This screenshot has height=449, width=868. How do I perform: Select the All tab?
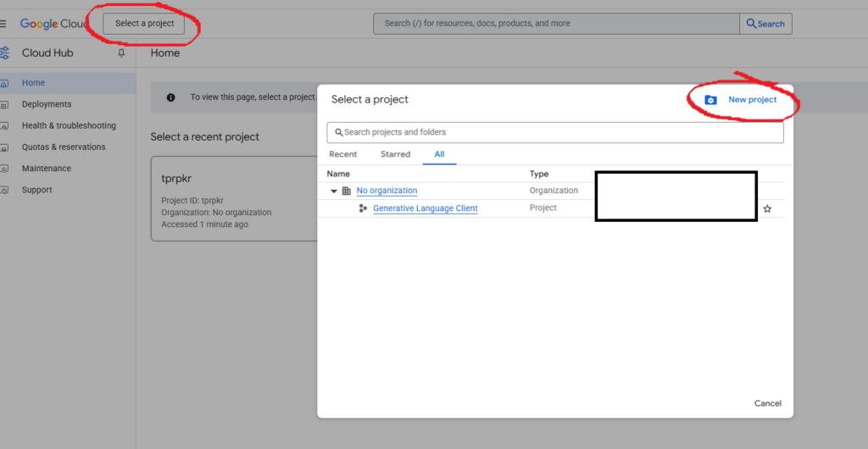point(439,154)
